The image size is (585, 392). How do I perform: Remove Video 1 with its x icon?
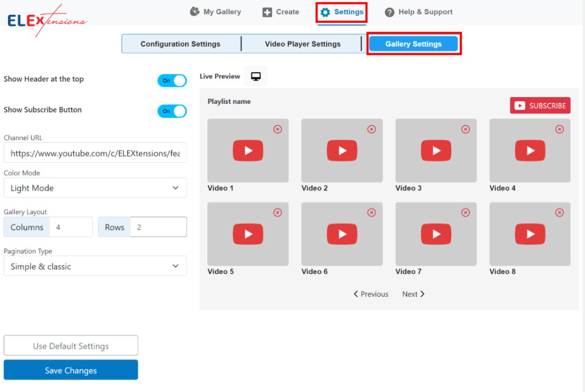(x=278, y=129)
